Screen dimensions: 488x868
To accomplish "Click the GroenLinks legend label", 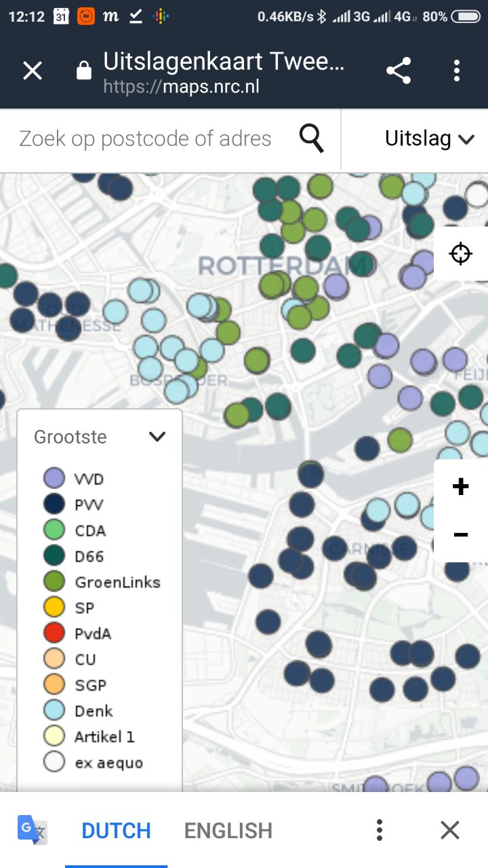I will click(118, 583).
